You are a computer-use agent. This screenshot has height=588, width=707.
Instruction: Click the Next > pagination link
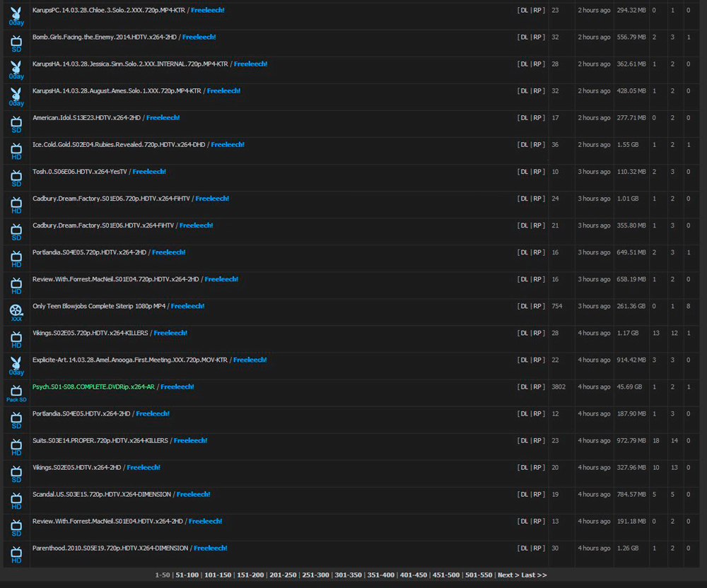click(508, 575)
